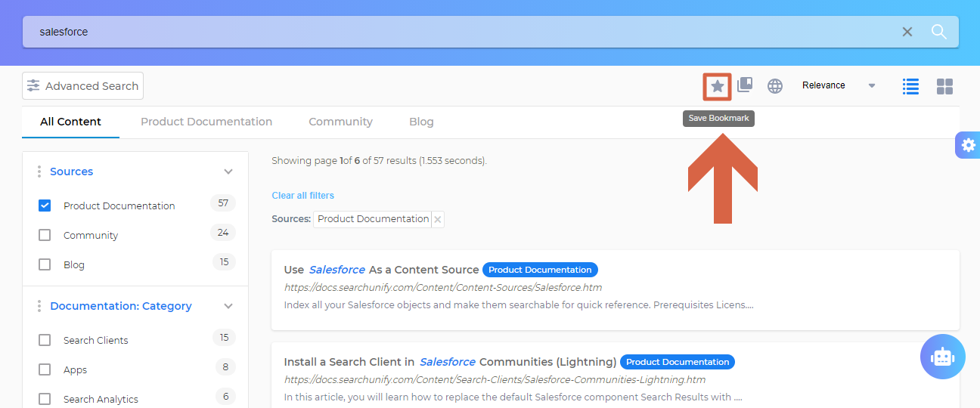Viewport: 980px width, 408px height.
Task: Clear the search box text
Action: (907, 32)
